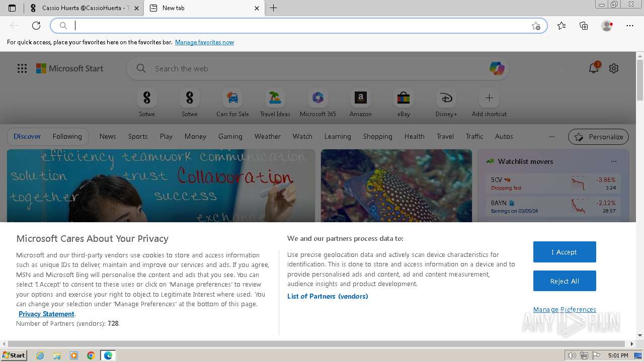Open the Amazon shortcut

(360, 103)
